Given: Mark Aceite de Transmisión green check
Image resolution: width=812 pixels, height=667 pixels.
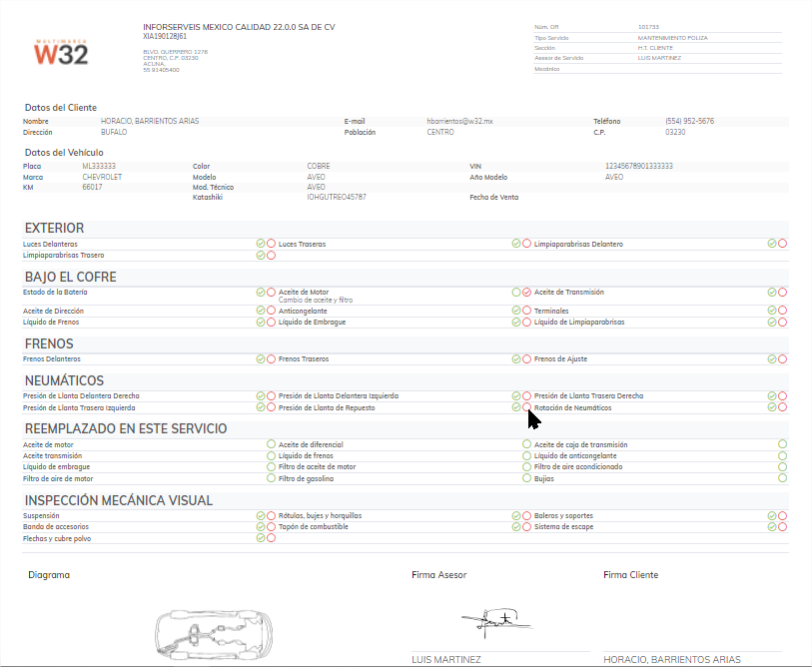Looking at the screenshot, I should pos(772,293).
